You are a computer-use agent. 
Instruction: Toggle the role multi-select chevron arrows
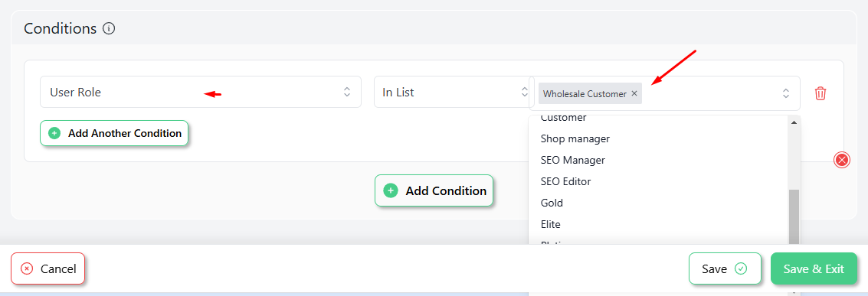point(785,93)
